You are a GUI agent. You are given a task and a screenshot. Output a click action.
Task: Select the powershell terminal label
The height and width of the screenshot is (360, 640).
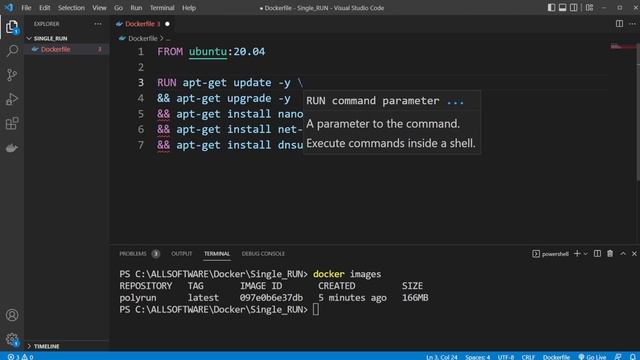[x=550, y=254]
